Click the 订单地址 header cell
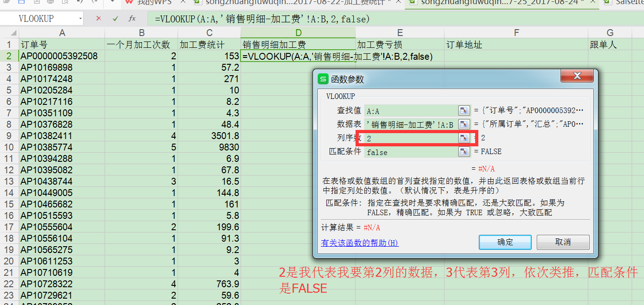Viewport: 644px width, 305px height. (516, 45)
